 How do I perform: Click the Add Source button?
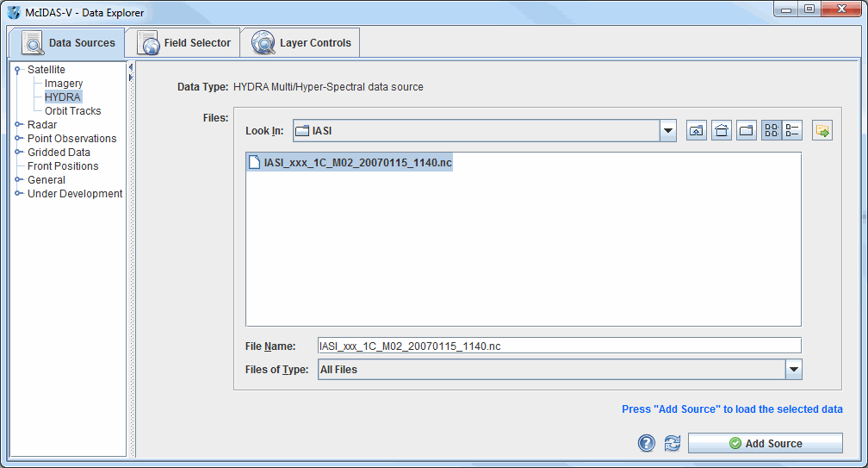point(765,443)
